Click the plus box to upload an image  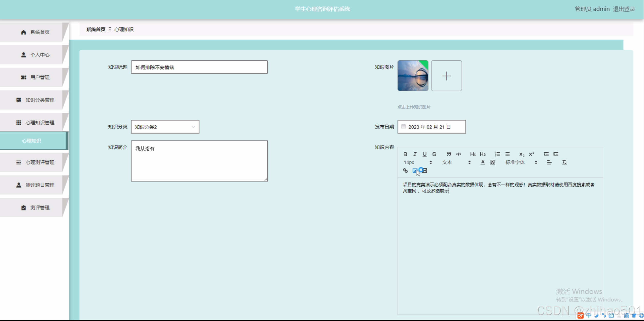coord(446,76)
